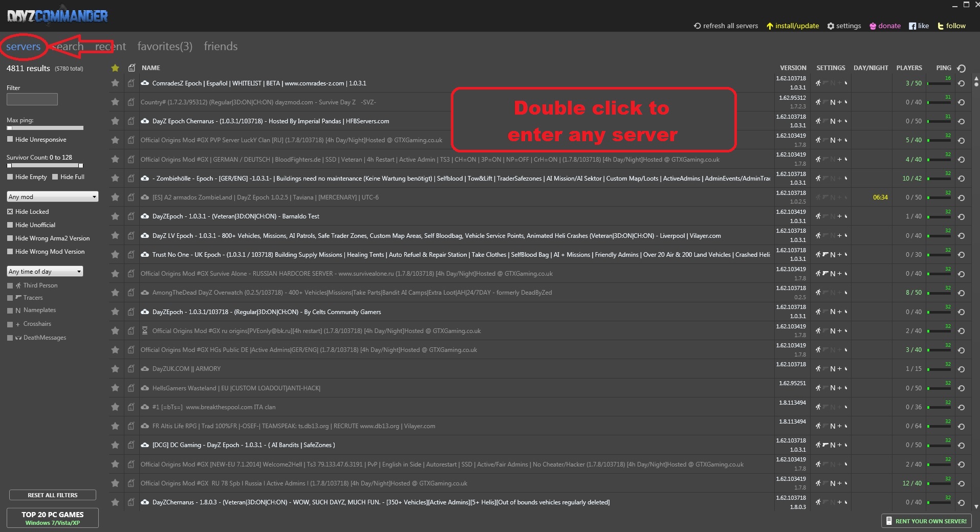Image resolution: width=980 pixels, height=532 pixels.
Task: Click notes icon for FR Altis Life RPG
Action: pyautogui.click(x=132, y=426)
